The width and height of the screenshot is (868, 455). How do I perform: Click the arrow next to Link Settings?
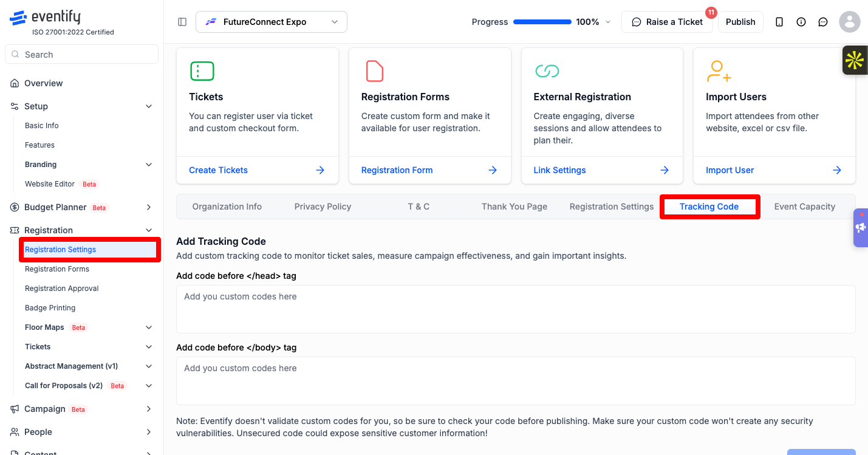click(665, 170)
